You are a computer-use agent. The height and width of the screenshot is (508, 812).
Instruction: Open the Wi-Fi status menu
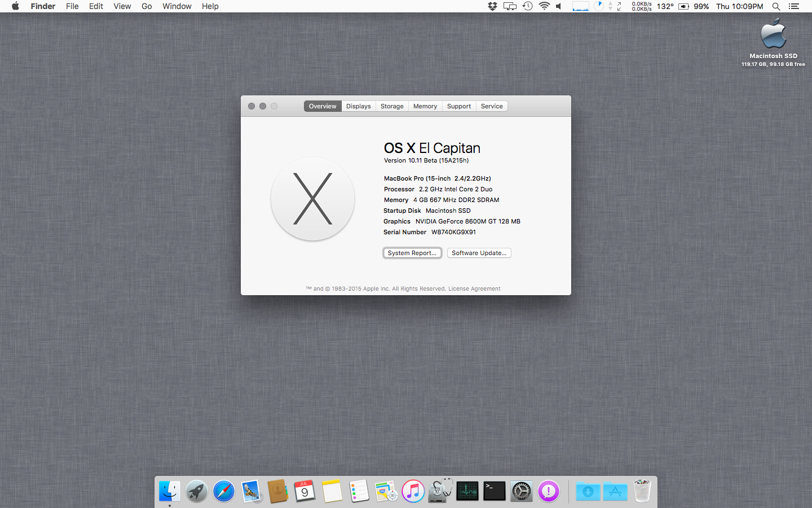click(x=544, y=6)
